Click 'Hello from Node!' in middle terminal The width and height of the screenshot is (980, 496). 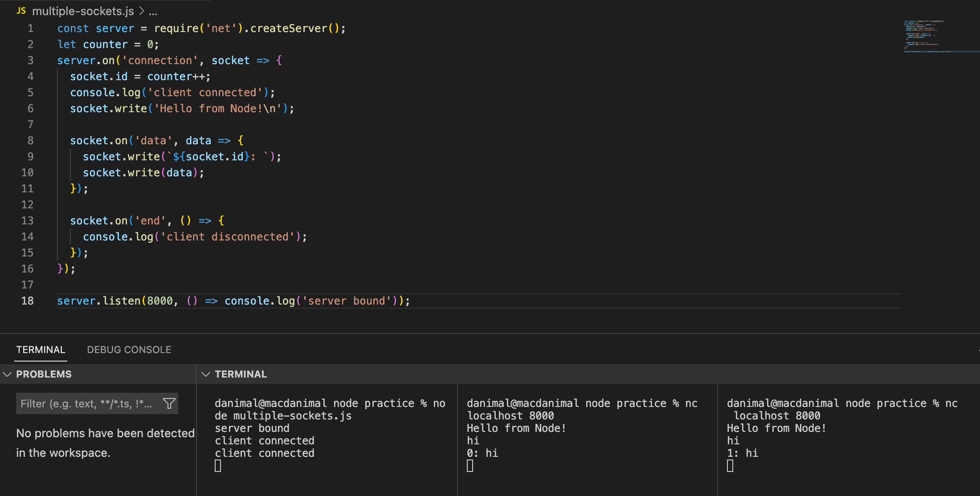click(x=516, y=428)
